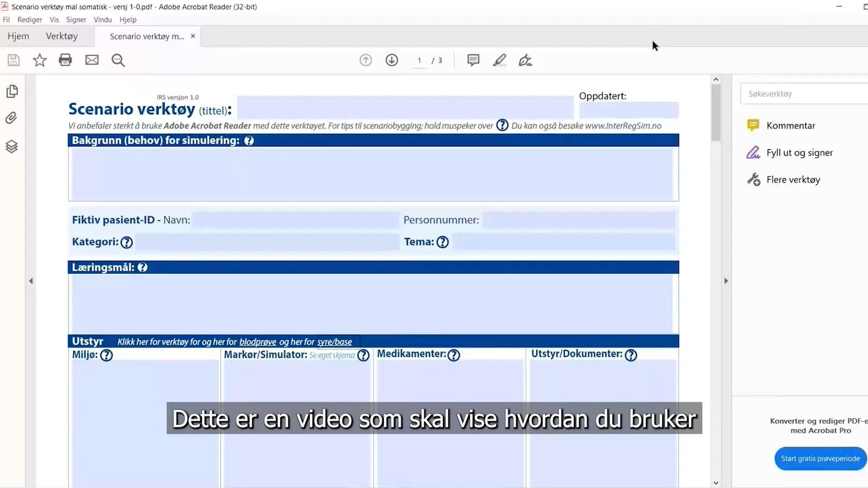Follow the syre/base link
The image size is (868, 488).
[x=335, y=342]
